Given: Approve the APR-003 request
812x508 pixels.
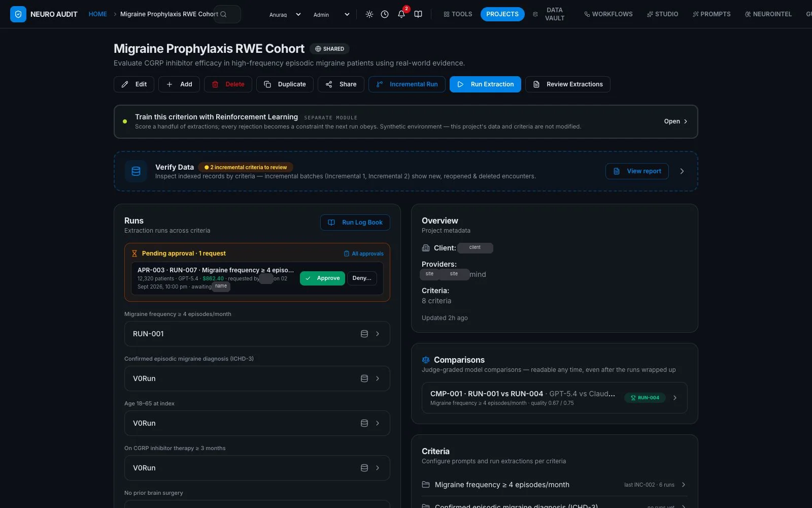Looking at the screenshot, I should (322, 278).
